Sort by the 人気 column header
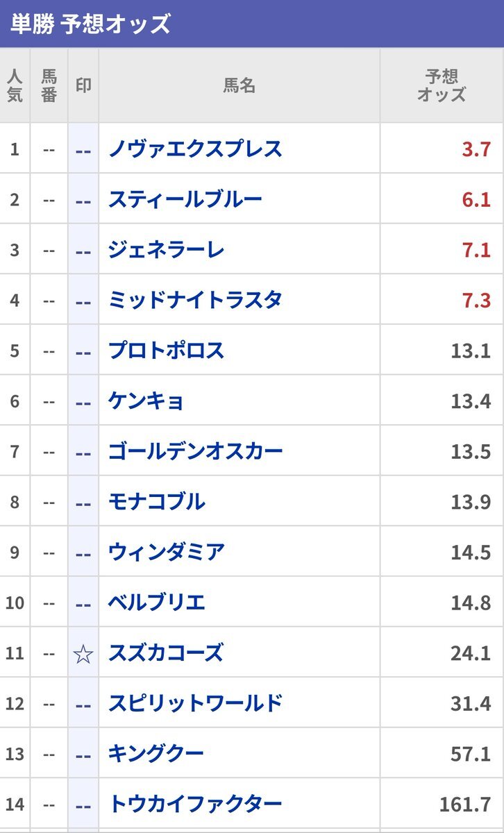Screen dimensions: 504x833 15,85
